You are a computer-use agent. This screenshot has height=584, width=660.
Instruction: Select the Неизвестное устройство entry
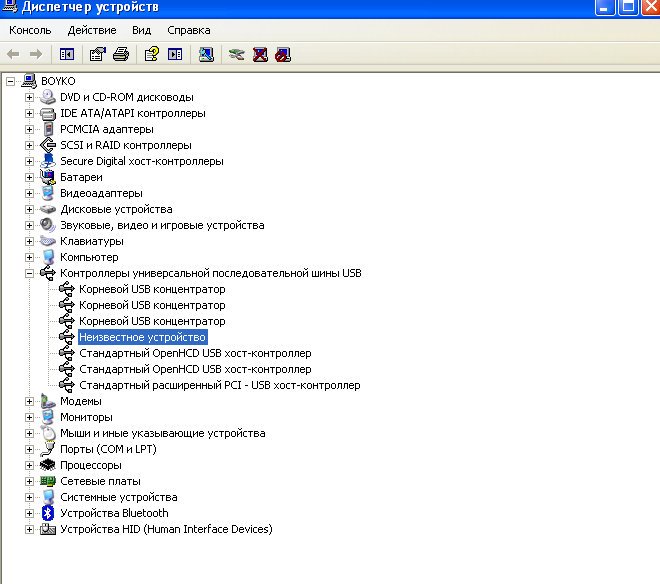(x=142, y=337)
